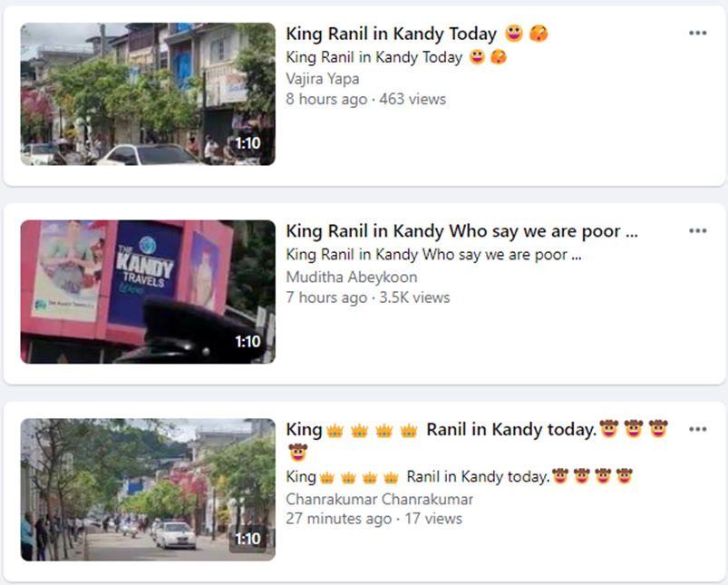Image resolution: width=728 pixels, height=585 pixels.
Task: Open Vajira Yapa video description subtitle text
Action: (396, 57)
